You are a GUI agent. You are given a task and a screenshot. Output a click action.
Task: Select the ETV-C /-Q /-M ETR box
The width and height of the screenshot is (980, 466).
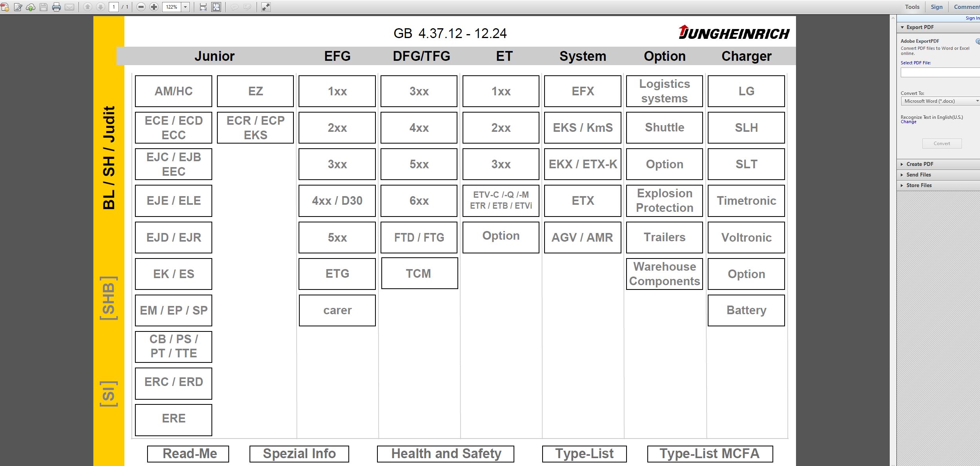coord(501,200)
